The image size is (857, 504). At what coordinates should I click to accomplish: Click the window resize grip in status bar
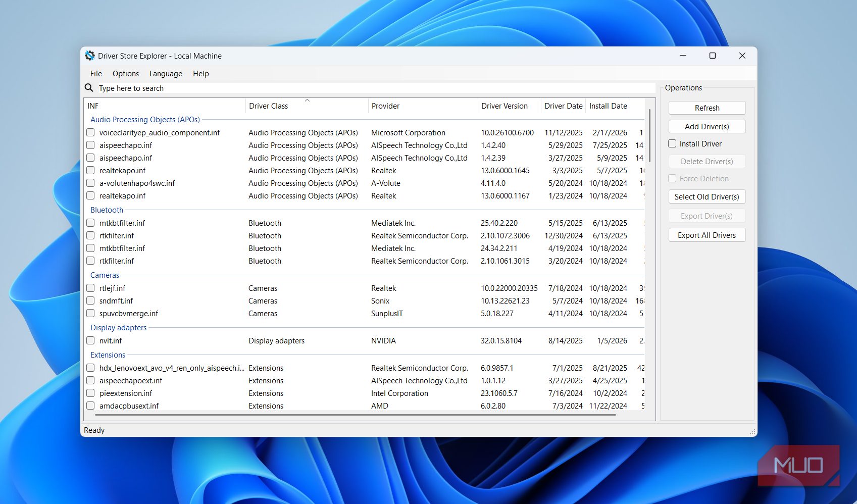[x=752, y=432]
